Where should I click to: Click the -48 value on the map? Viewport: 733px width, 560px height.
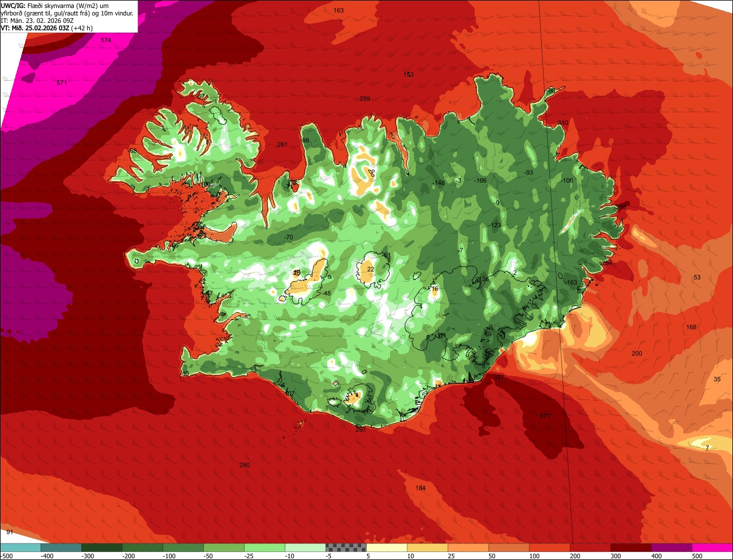pyautogui.click(x=326, y=293)
